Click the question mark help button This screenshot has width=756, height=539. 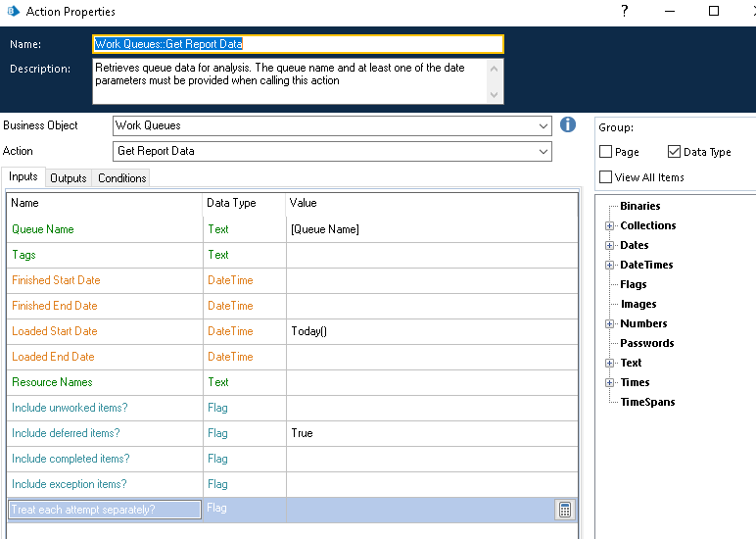coord(626,12)
